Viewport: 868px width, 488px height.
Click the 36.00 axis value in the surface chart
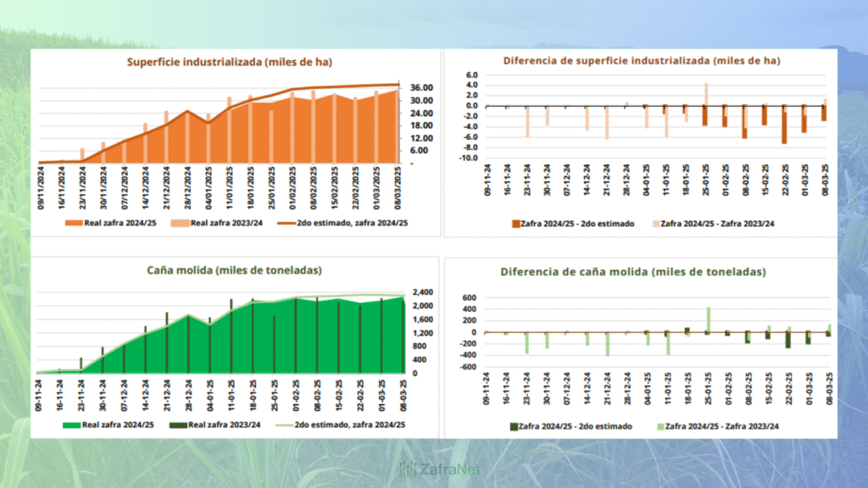pos(421,88)
